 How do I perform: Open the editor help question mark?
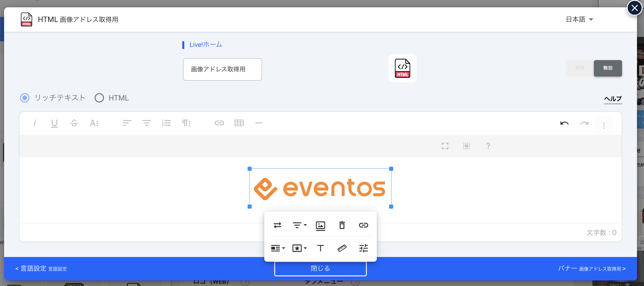pyautogui.click(x=488, y=146)
